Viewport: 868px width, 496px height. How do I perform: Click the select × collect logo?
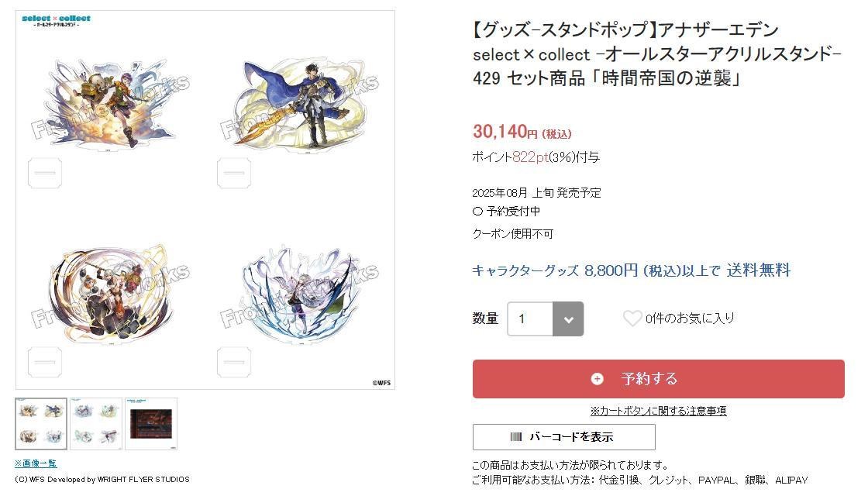(x=56, y=21)
